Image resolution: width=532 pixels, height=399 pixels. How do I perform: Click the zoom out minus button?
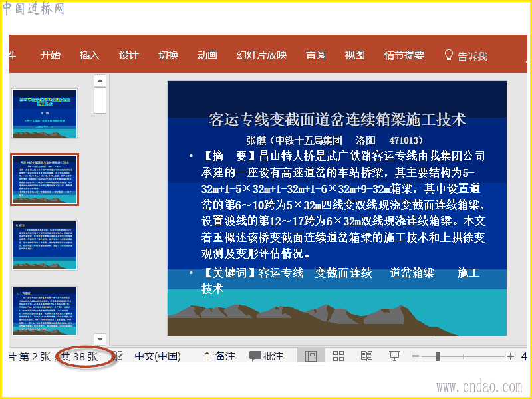pos(416,356)
